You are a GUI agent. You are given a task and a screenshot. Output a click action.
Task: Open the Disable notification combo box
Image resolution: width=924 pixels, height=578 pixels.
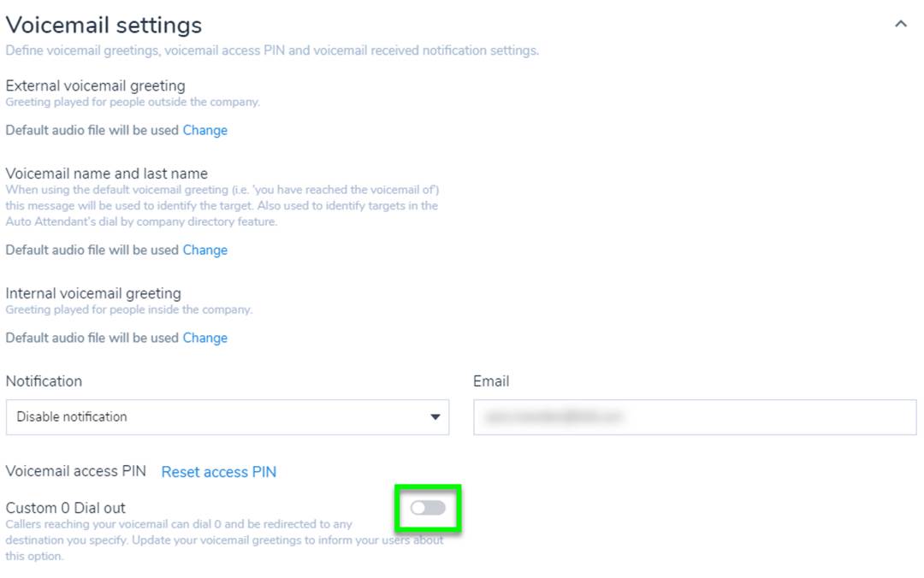(227, 417)
